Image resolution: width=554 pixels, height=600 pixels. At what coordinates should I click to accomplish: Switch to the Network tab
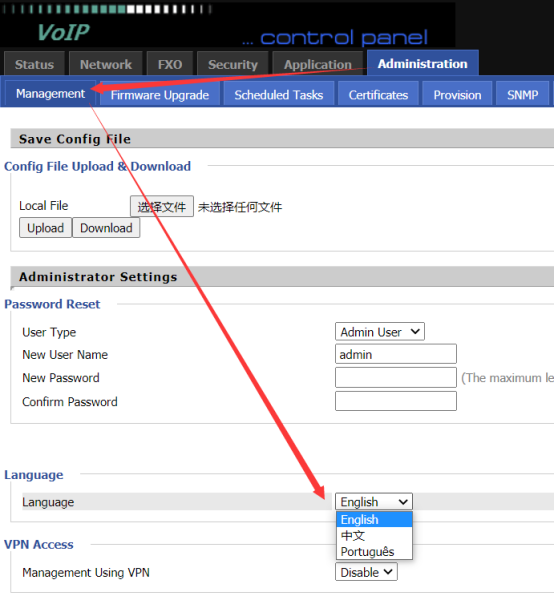[x=106, y=64]
